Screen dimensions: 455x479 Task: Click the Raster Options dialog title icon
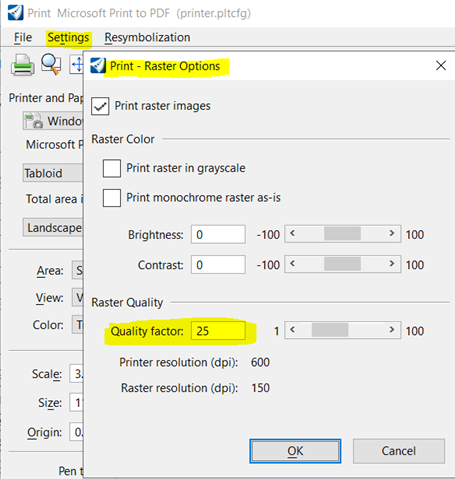click(98, 65)
